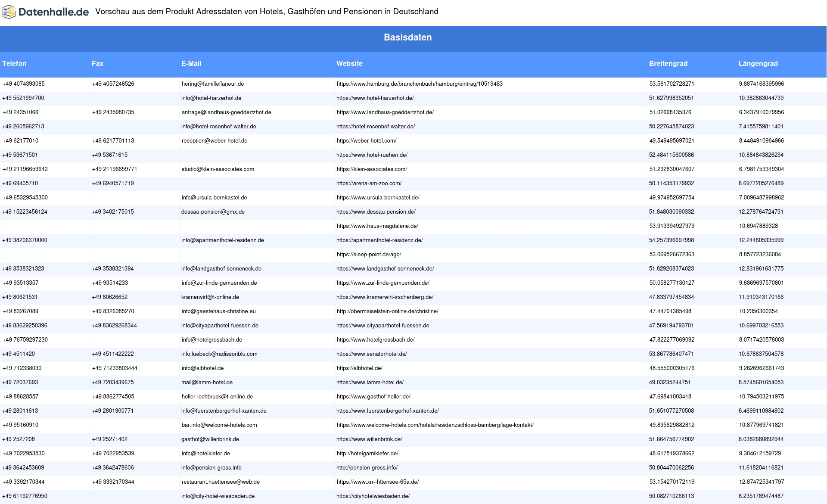The width and height of the screenshot is (827, 504).
Task: Click email info.luebeck@radissonblu.com
Action: pos(219,354)
